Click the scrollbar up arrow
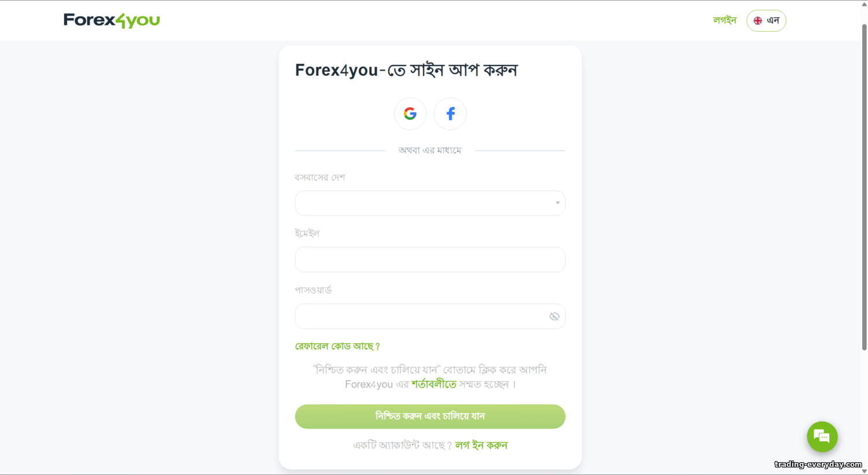868x475 pixels. coord(864,4)
